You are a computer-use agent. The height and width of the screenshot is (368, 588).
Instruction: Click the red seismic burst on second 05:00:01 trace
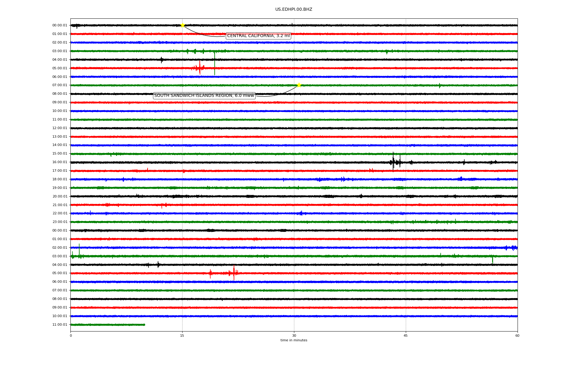pos(234,273)
